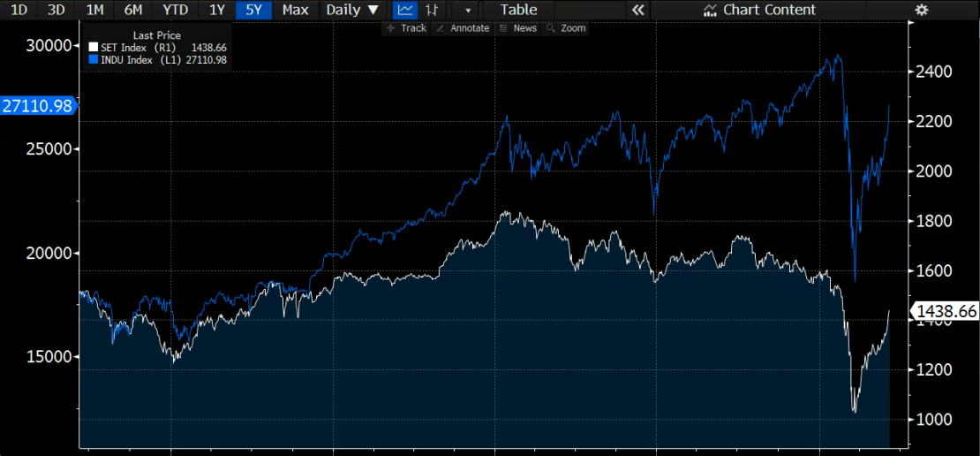Switch to the candlestick bar chart icon
The image size is (980, 456).
431,10
